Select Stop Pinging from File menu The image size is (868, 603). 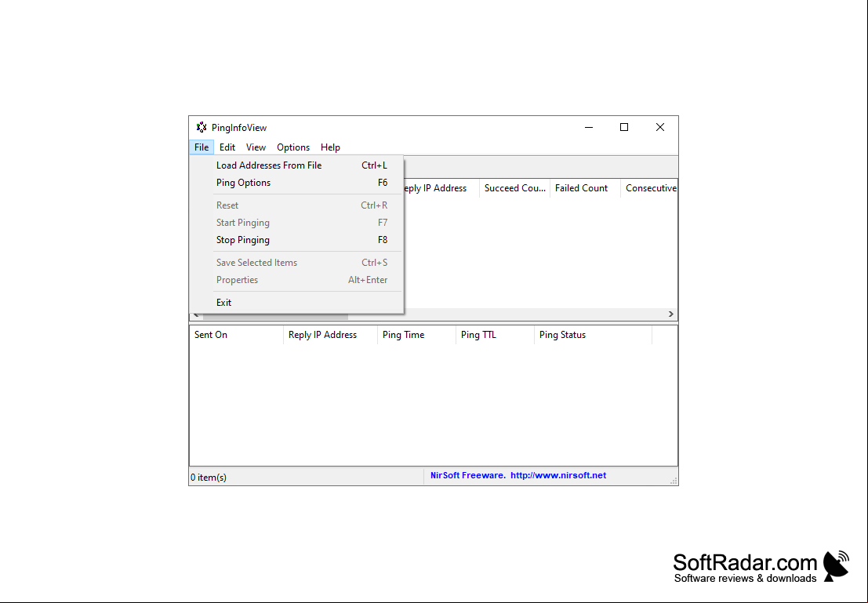click(x=296, y=240)
